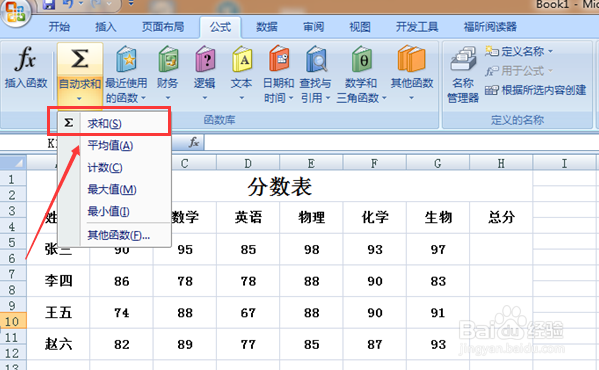
Task: Open the More Functions (其他函数) icon
Action: (x=411, y=59)
